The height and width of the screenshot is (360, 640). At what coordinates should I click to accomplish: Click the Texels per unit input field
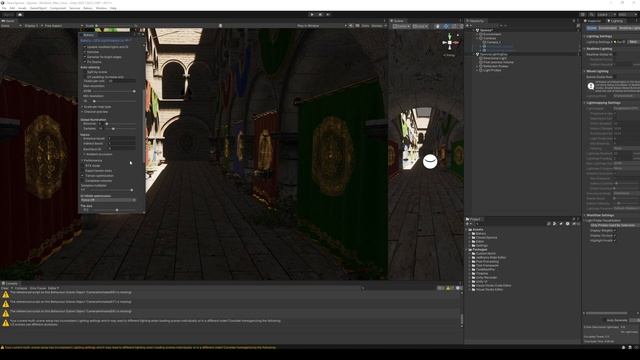(x=121, y=81)
